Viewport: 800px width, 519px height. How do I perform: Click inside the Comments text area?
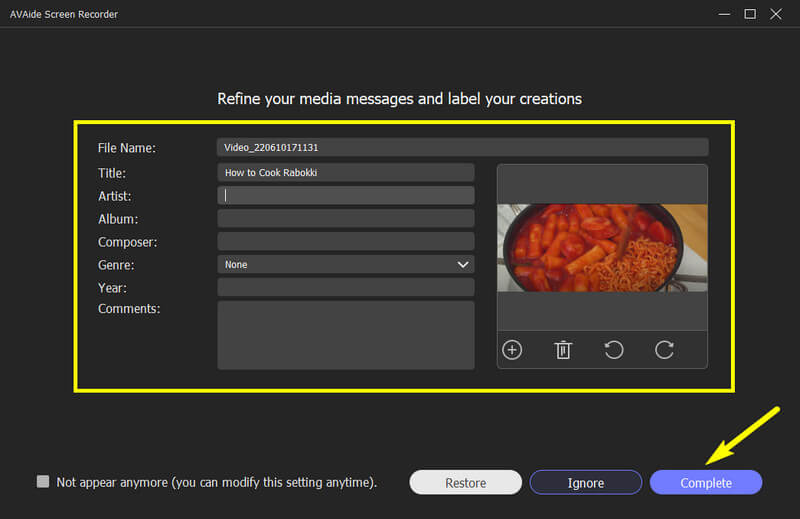(346, 334)
